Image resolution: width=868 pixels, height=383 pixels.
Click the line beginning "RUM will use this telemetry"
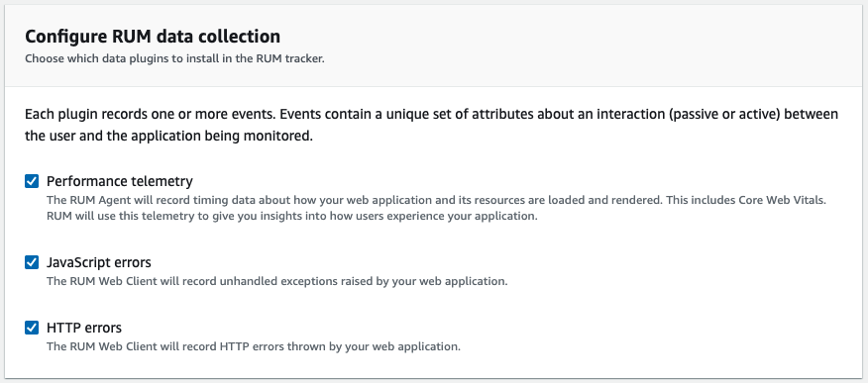click(292, 216)
